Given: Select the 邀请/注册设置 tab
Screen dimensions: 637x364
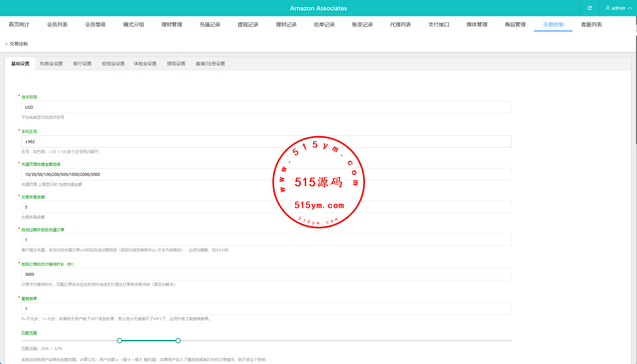Looking at the screenshot, I should pos(210,64).
